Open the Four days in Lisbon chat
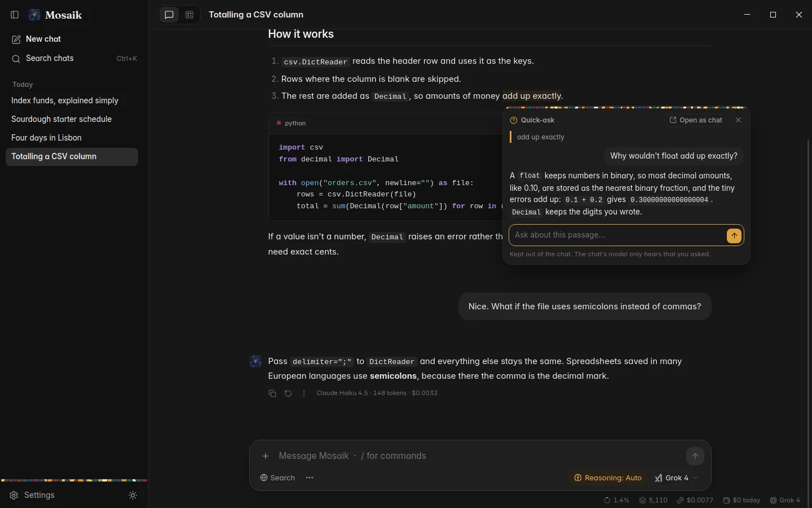The height and width of the screenshot is (508, 812). [72, 138]
